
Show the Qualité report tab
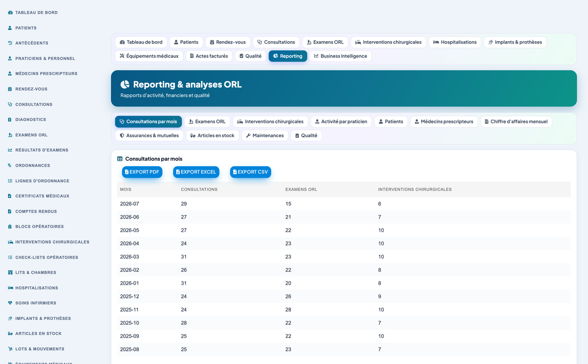[x=306, y=136]
